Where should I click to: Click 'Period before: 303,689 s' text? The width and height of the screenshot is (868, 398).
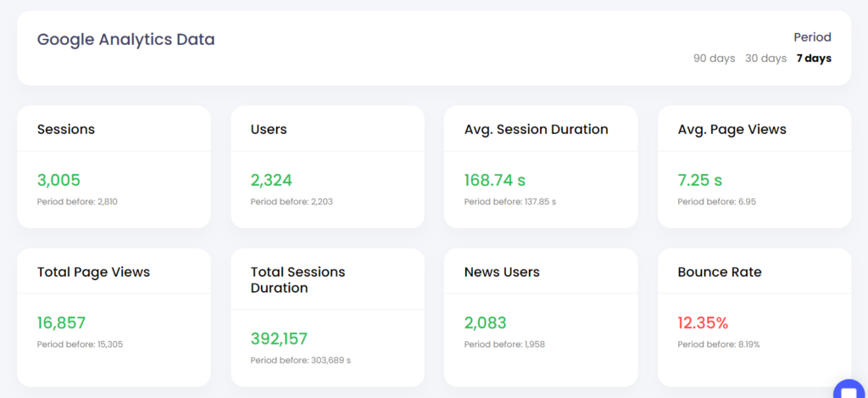pos(300,361)
